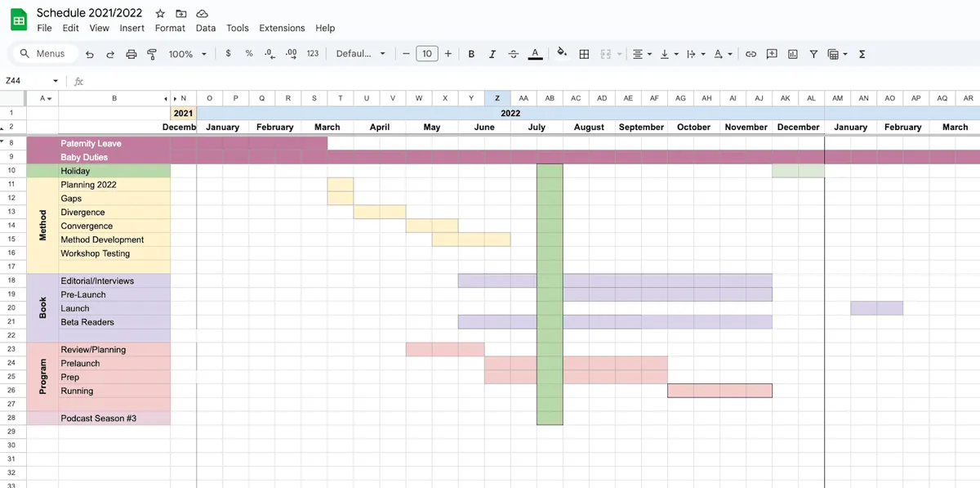
Task: Decrease font size with minus button
Action: tap(406, 54)
